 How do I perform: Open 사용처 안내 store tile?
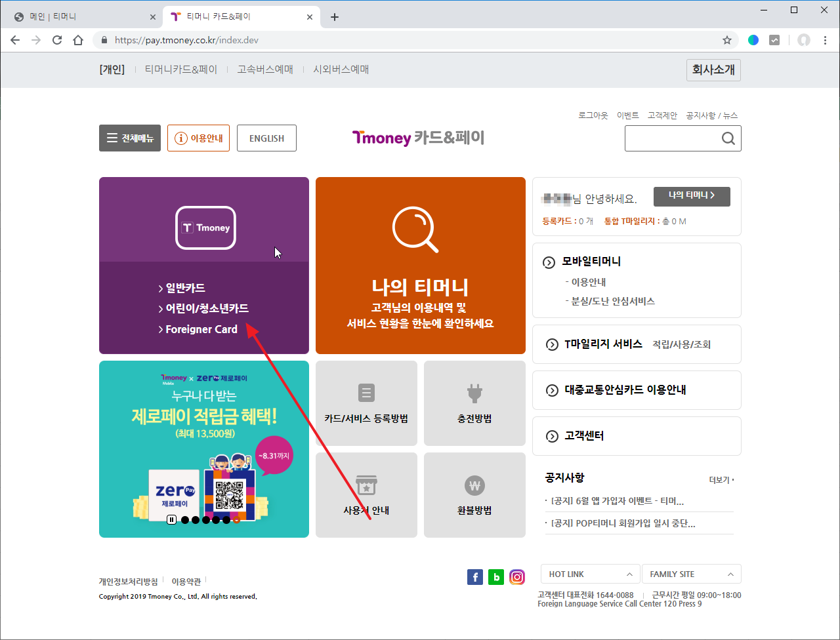click(366, 495)
